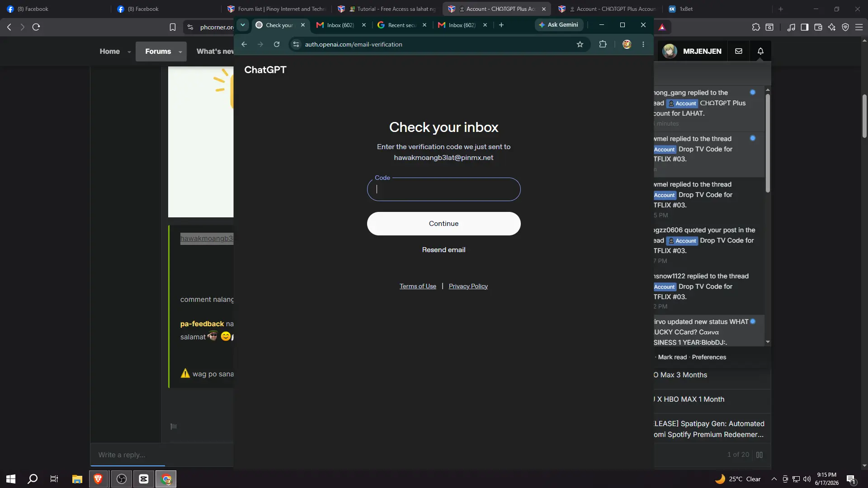Click Brave's back navigation arrow
Viewport: 868px width, 488px height.
[x=9, y=27]
